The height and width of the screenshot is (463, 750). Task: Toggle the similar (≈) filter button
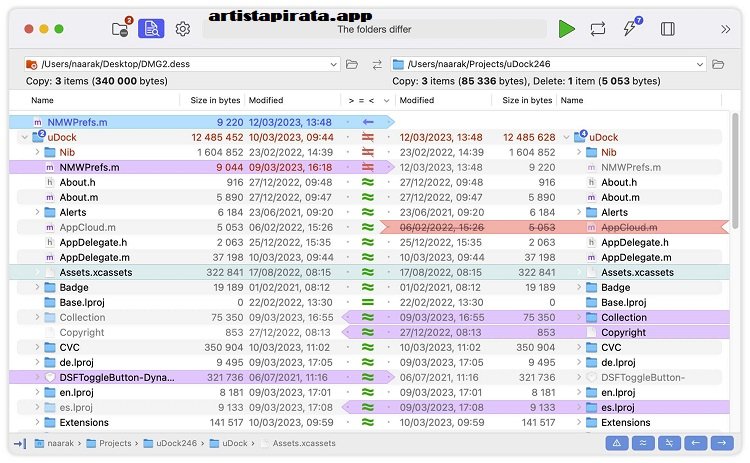pyautogui.click(x=643, y=443)
